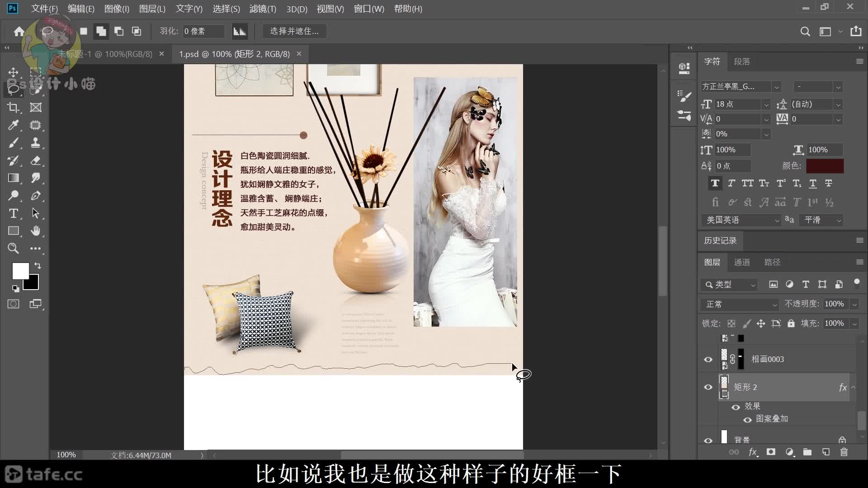The image size is (868, 488).
Task: Toggle strikethrough text style
Action: 829,183
